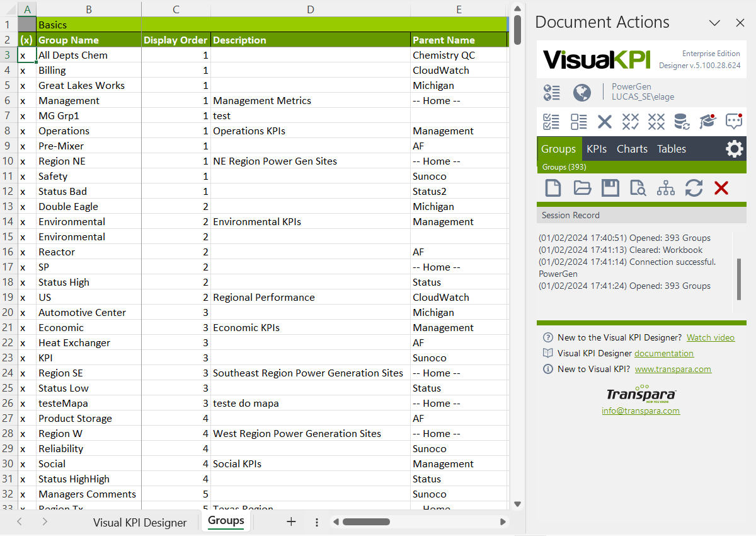Click the database refresh icon
The height and width of the screenshot is (536, 756).
[x=681, y=122]
